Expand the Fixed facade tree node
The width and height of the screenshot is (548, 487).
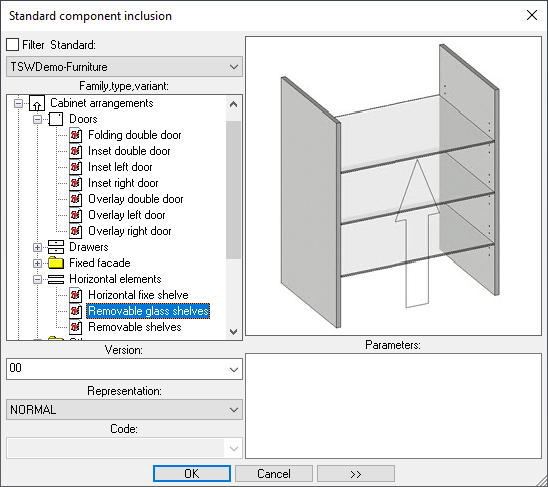point(37,264)
